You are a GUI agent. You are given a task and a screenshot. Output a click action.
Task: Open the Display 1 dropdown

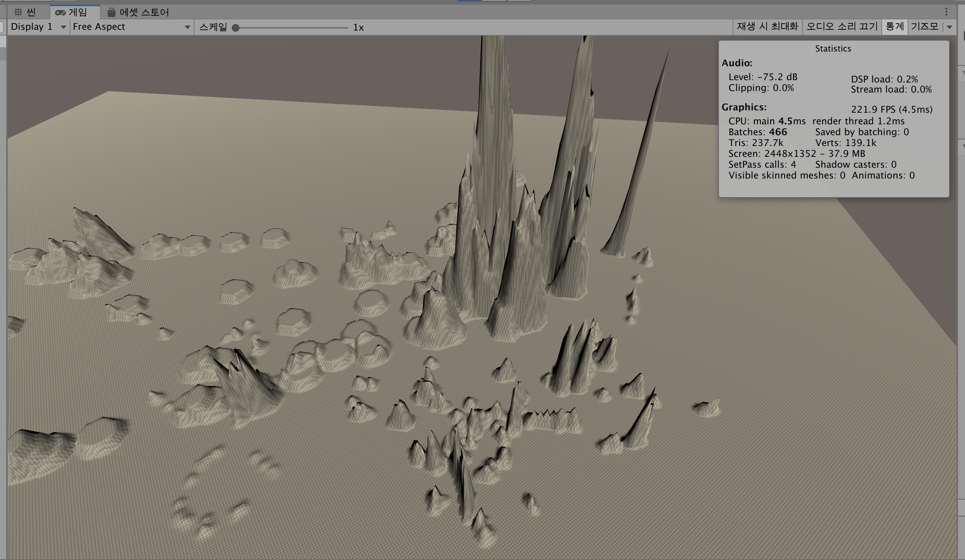[x=38, y=27]
